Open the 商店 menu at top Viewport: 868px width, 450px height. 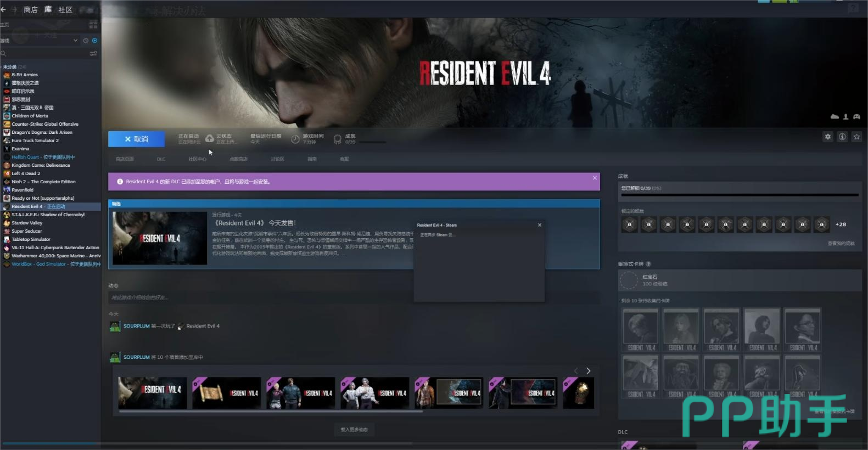pyautogui.click(x=31, y=9)
